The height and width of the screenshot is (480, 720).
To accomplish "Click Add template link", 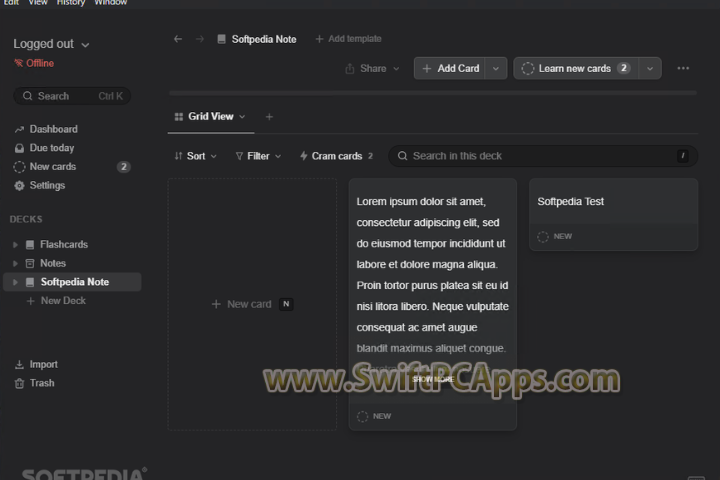I will [x=349, y=39].
